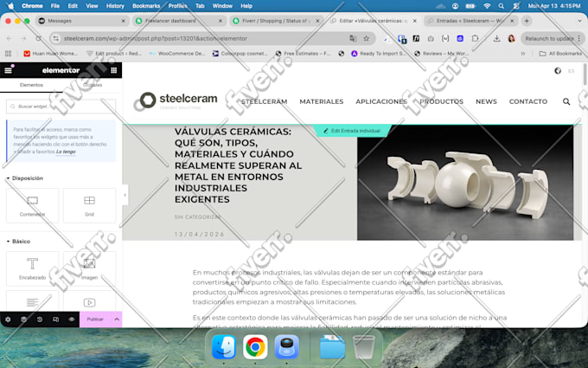Collapse the Básico section
The width and height of the screenshot is (588, 368).
(18, 241)
